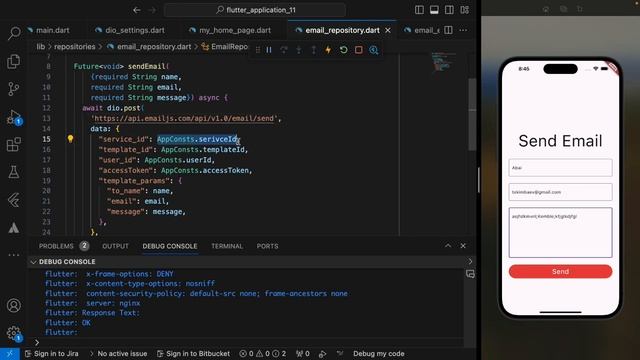Jump via the editor minimap

click(x=441, y=62)
